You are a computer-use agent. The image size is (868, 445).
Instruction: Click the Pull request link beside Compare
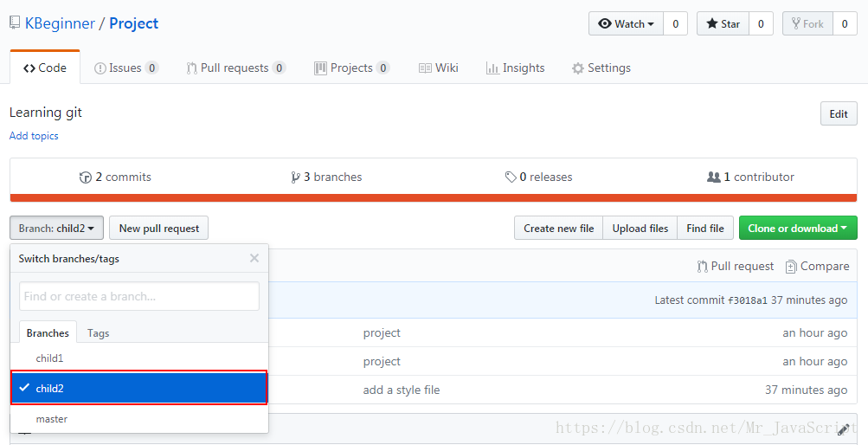click(735, 267)
